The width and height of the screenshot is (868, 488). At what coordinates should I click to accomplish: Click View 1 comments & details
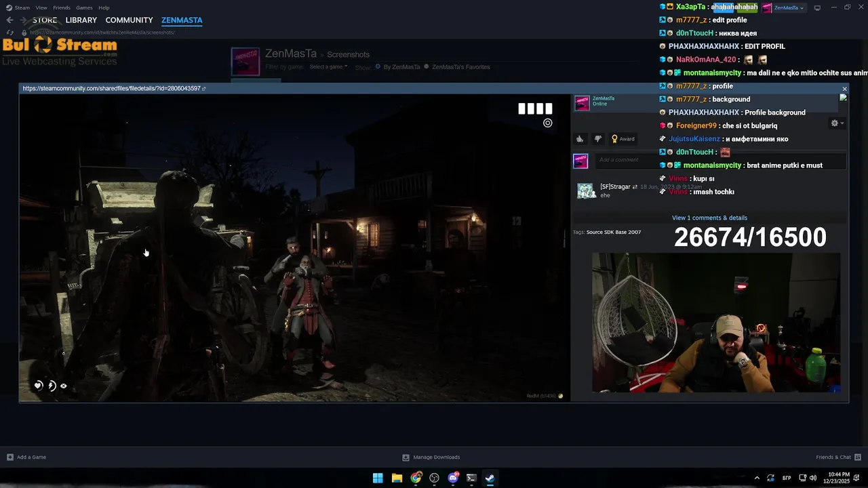[x=709, y=218]
